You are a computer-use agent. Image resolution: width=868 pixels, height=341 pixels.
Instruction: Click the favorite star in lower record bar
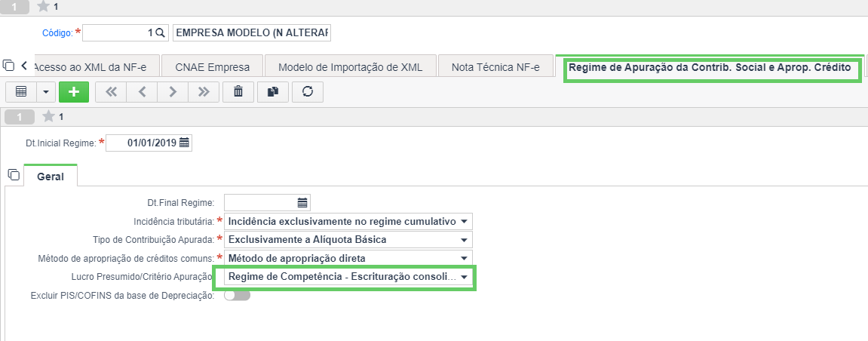click(x=49, y=117)
